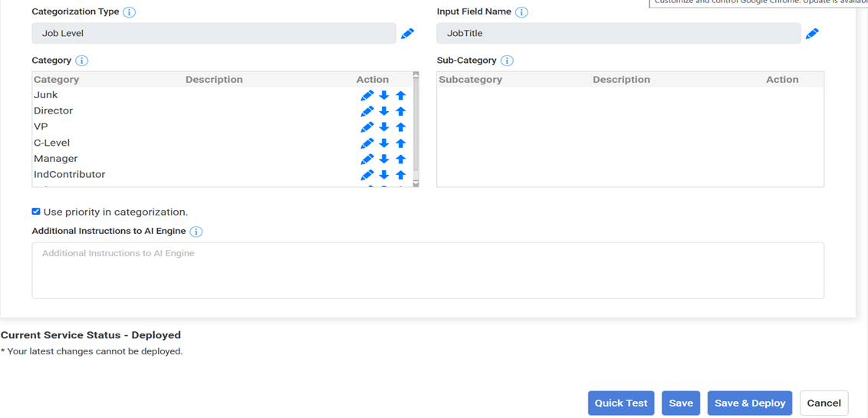This screenshot has width=868, height=418.
Task: Click Save & Deploy
Action: point(749,403)
